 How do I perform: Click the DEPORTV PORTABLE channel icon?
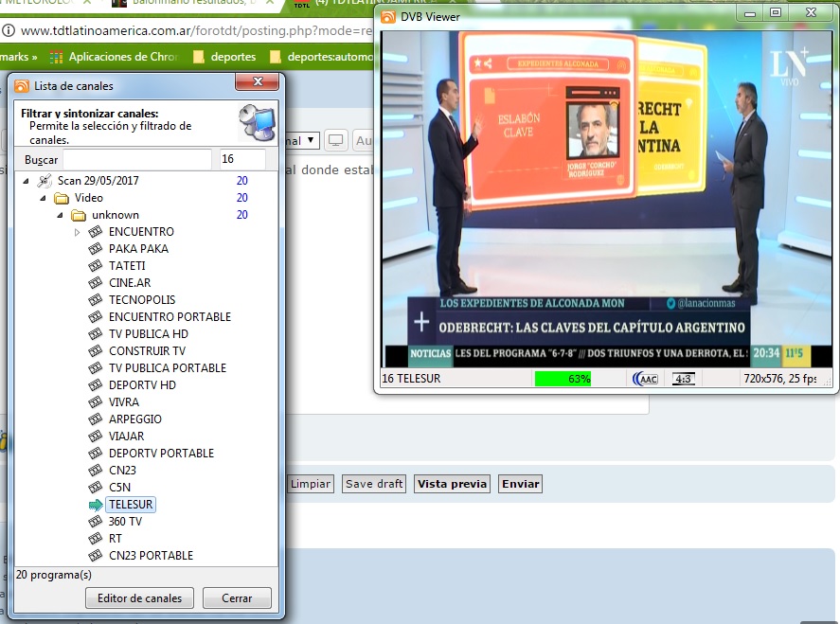click(96, 454)
